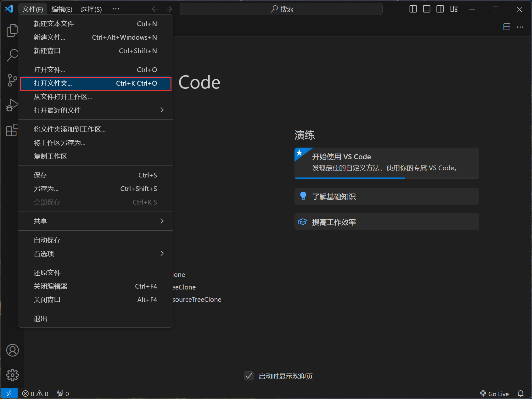Open Customize Layout icon
This screenshot has height=399, width=532.
point(454,9)
